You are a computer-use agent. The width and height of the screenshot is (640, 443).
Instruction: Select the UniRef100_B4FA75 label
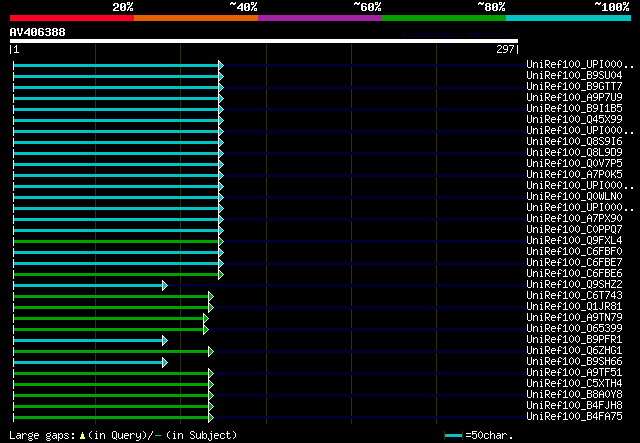(574, 417)
